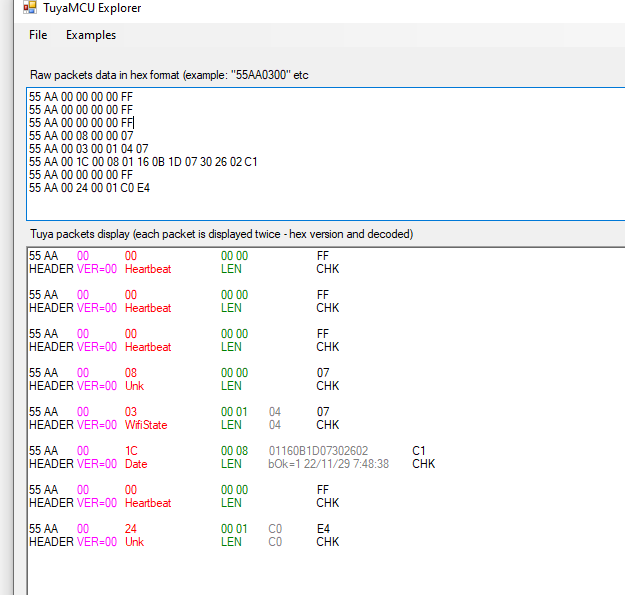Click the 'Date' decoded command text
Image resolution: width=625 pixels, height=595 pixels.
click(x=136, y=464)
